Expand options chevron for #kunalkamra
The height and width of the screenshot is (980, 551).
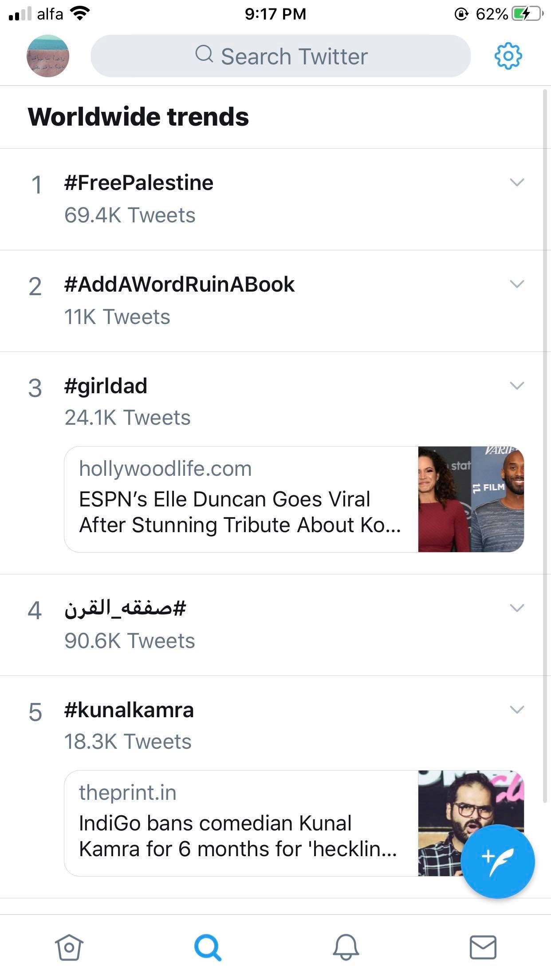tap(517, 710)
